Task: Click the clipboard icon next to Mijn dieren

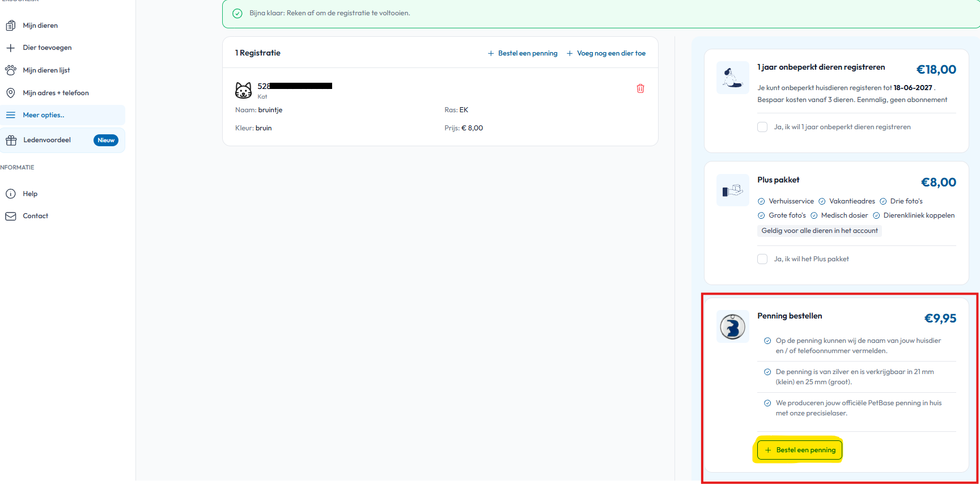Action: [x=11, y=26]
